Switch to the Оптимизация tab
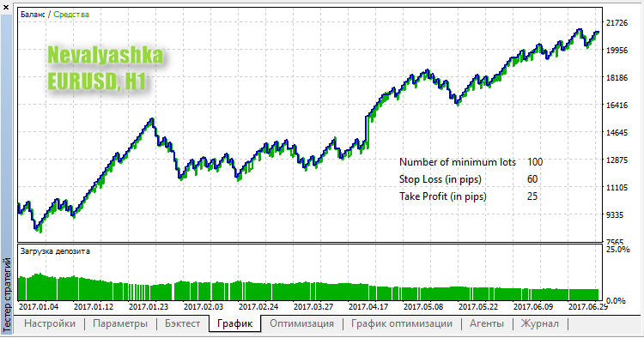The image size is (644, 338). coord(301,323)
